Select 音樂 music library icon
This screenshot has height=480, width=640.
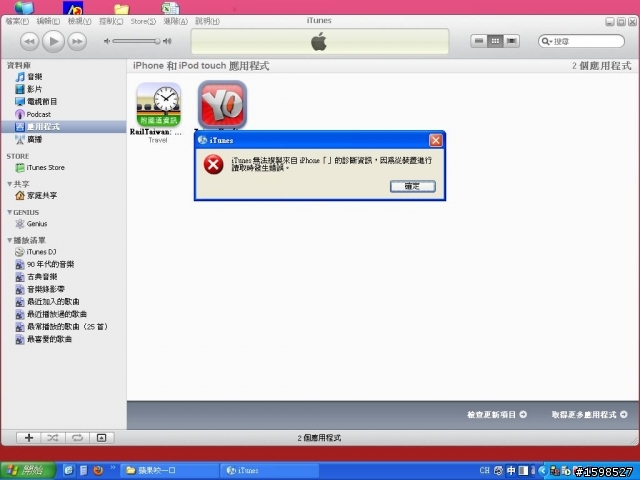(20, 77)
